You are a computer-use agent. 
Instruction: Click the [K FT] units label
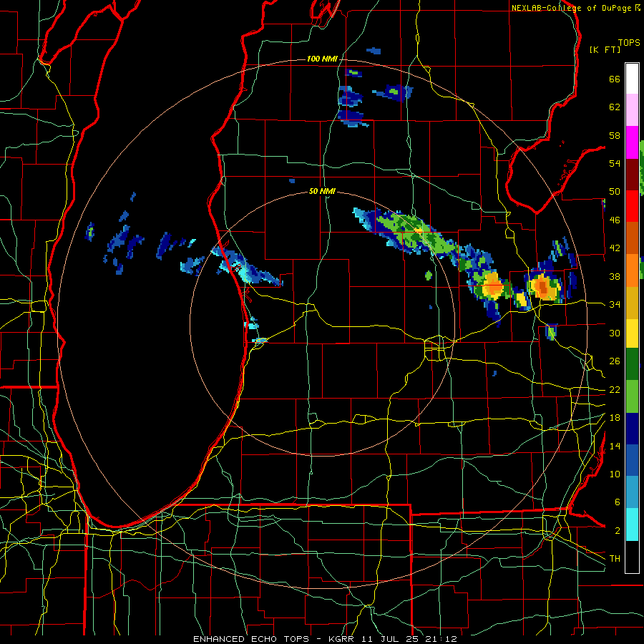coord(605,49)
